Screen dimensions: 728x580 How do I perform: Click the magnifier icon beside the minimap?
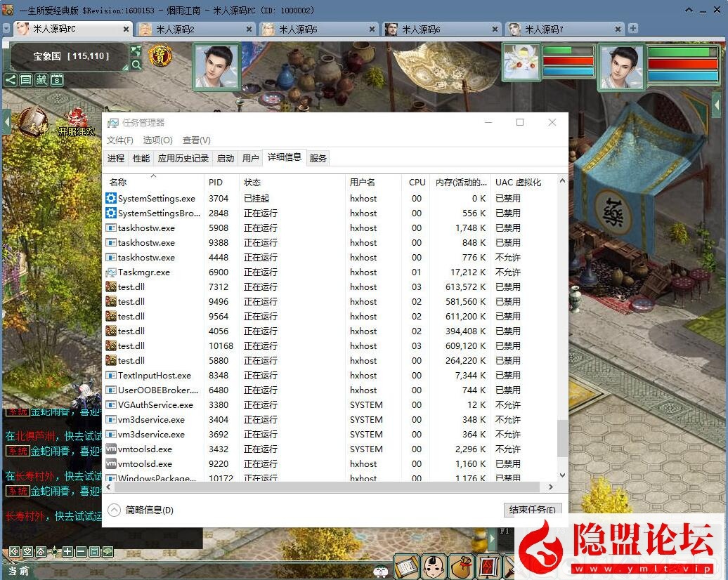tap(137, 63)
